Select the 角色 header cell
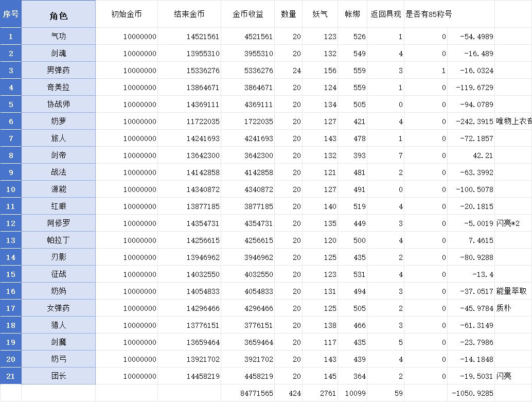 pos(58,14)
